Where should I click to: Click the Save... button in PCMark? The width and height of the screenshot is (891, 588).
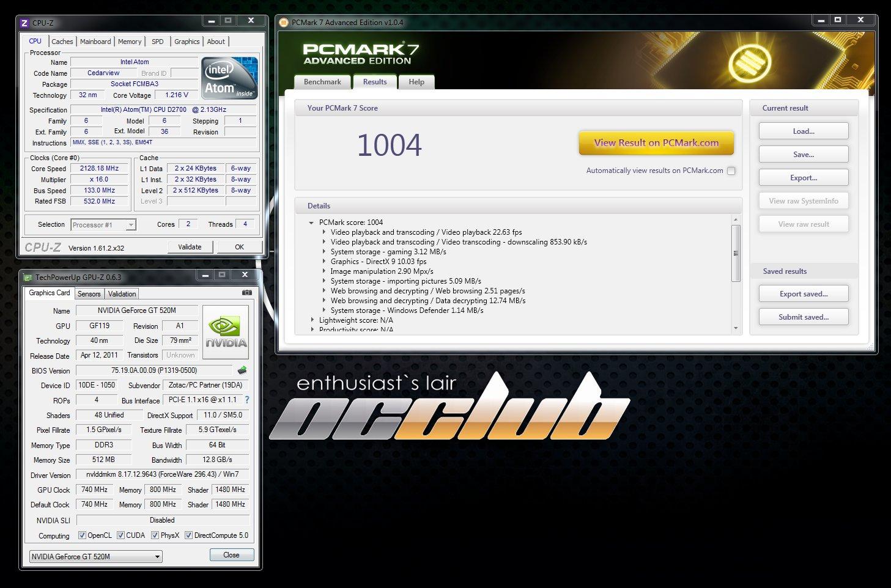[804, 155]
